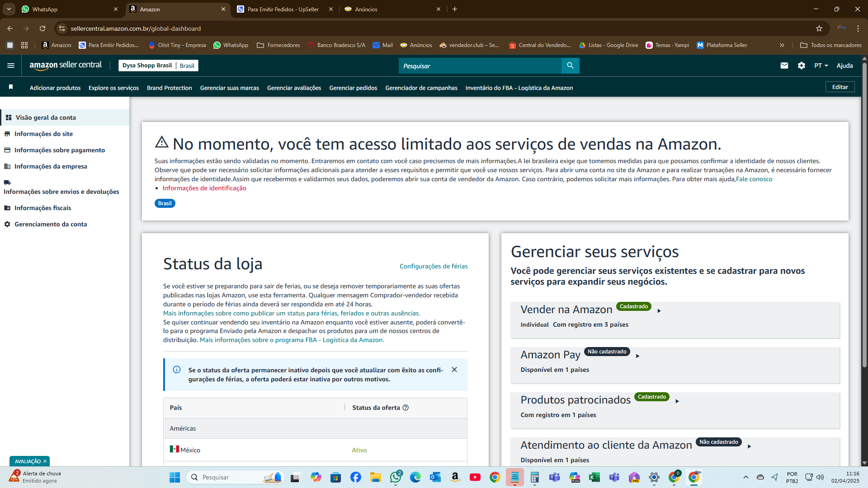Viewport: 868px width, 488px height.
Task: Switch to the WhatsApp browser tab
Action: point(69,9)
